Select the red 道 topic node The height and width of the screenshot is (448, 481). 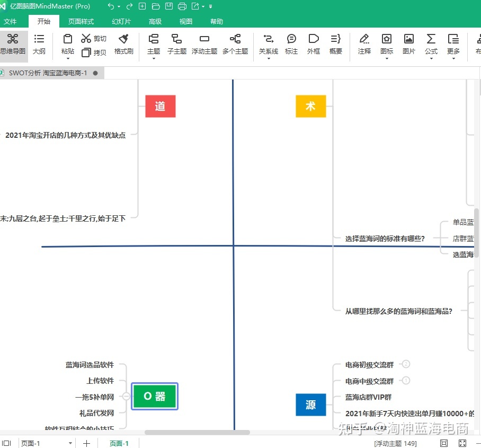coord(161,106)
